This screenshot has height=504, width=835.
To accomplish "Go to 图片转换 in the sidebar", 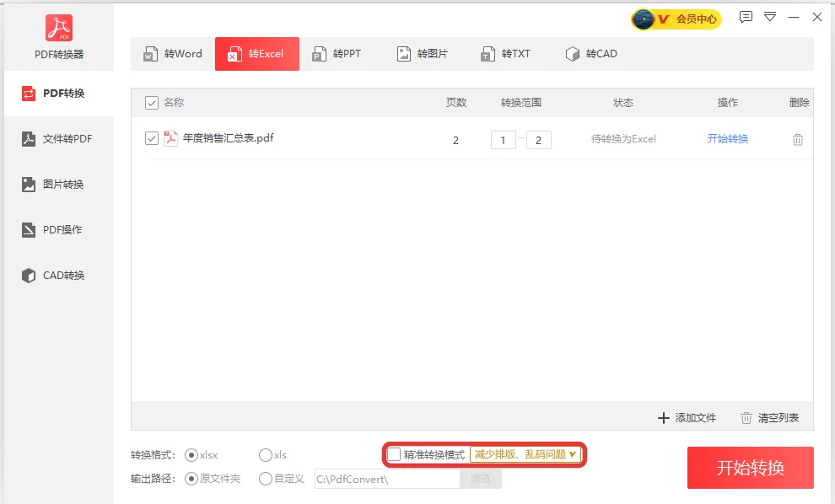I will (x=59, y=184).
